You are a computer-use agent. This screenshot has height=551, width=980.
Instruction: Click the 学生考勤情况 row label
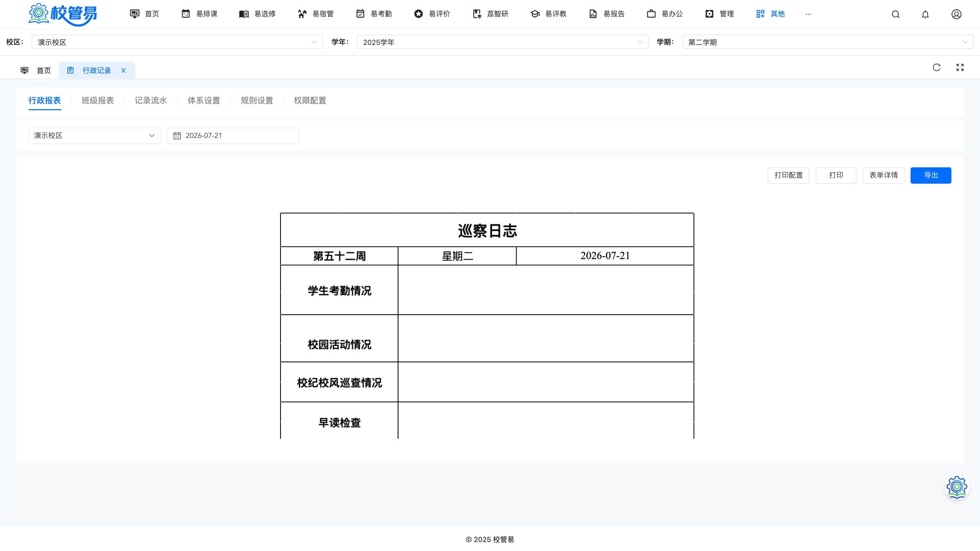coord(339,290)
